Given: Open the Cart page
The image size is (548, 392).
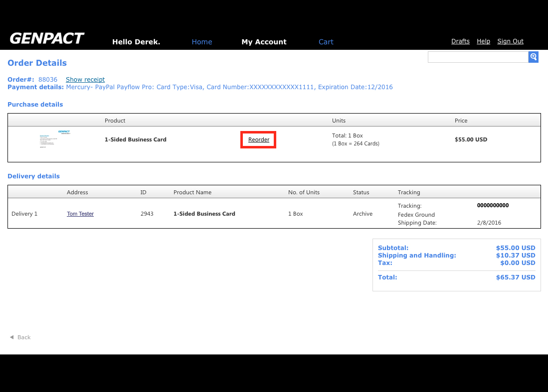Looking at the screenshot, I should 326,42.
